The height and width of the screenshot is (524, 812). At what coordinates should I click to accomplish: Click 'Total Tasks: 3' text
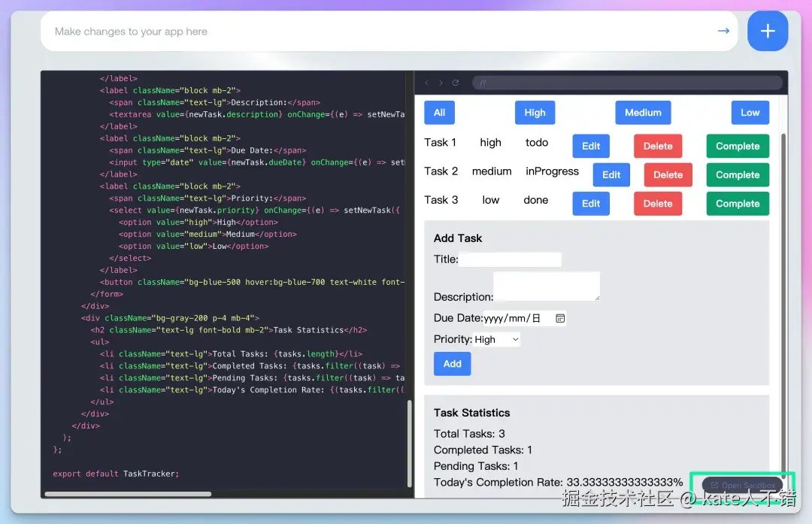coord(469,433)
